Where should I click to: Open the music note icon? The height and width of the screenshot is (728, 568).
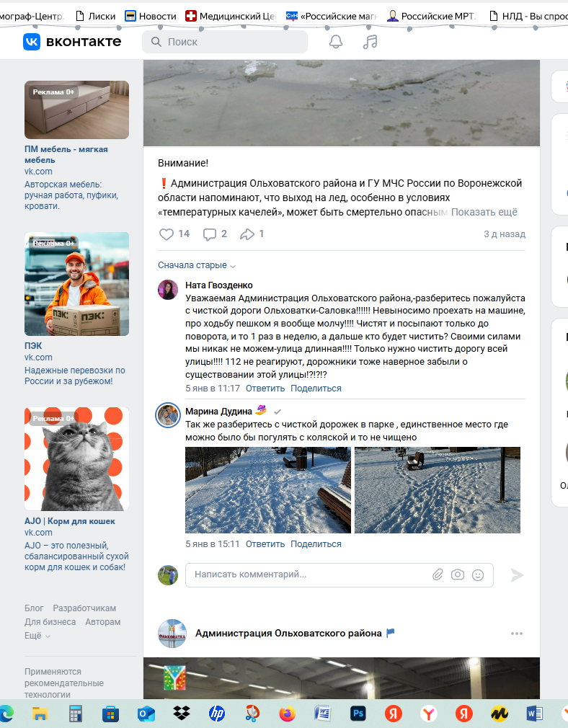click(x=370, y=42)
